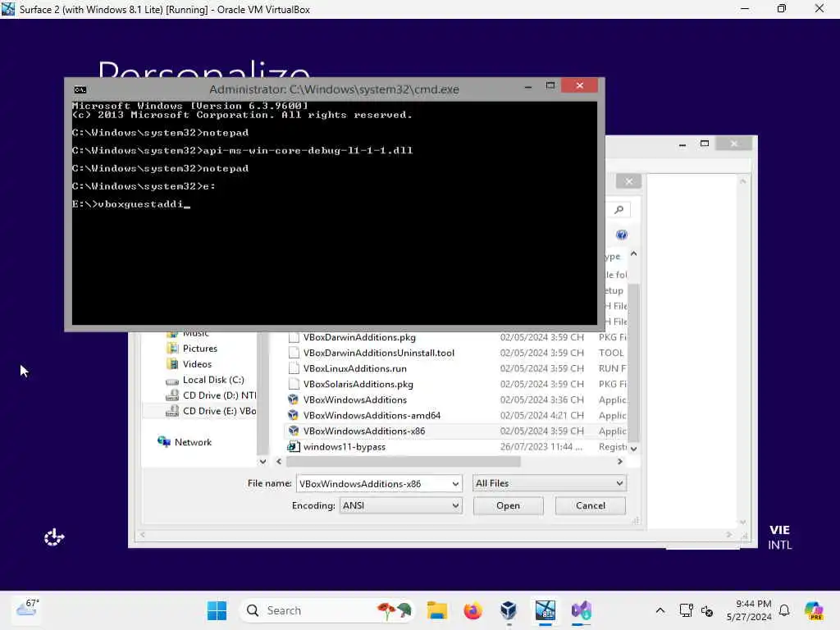
Task: Open File Explorer from the taskbar
Action: (x=436, y=610)
